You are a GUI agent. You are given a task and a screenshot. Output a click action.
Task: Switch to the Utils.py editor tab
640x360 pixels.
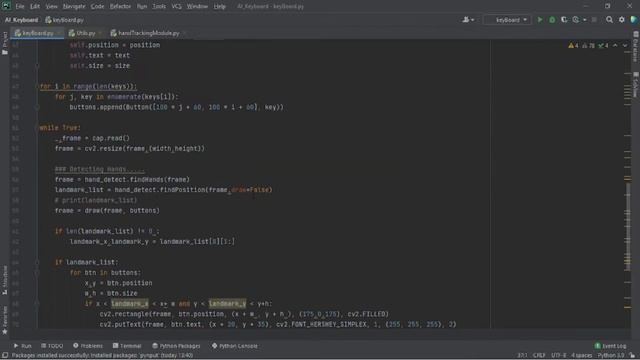[85, 33]
